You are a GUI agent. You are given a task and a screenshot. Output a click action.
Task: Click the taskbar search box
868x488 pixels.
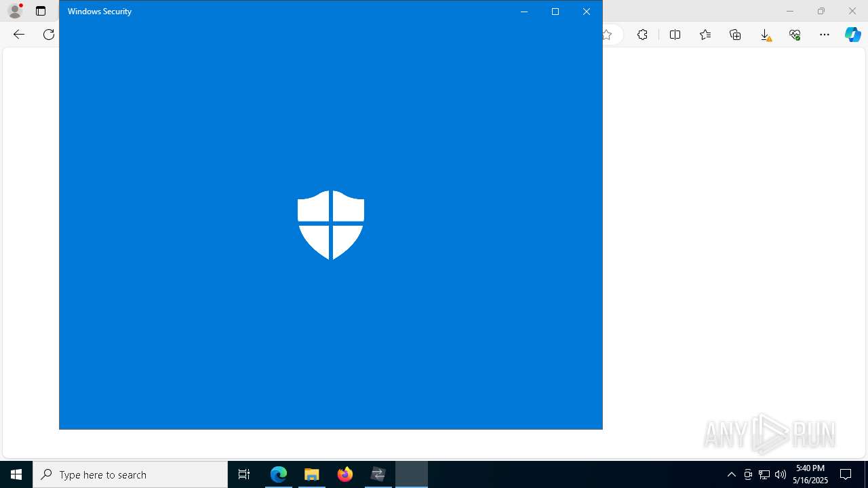point(130,474)
